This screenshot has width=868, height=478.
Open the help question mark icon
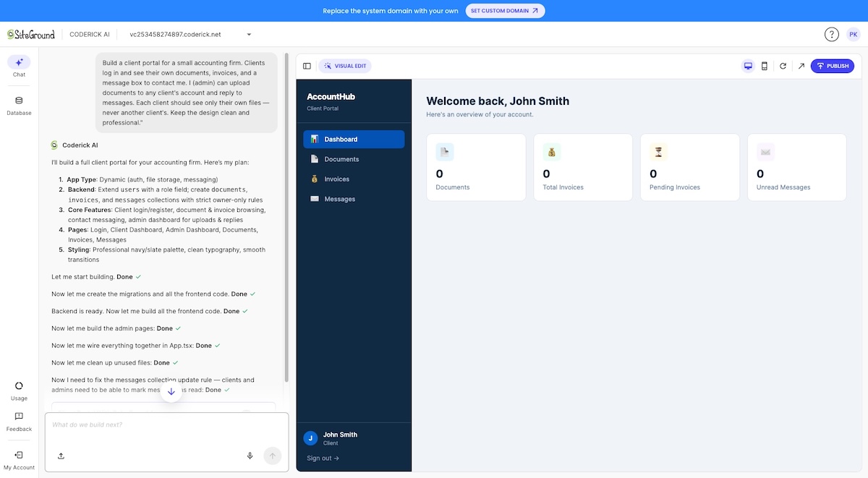pyautogui.click(x=832, y=34)
